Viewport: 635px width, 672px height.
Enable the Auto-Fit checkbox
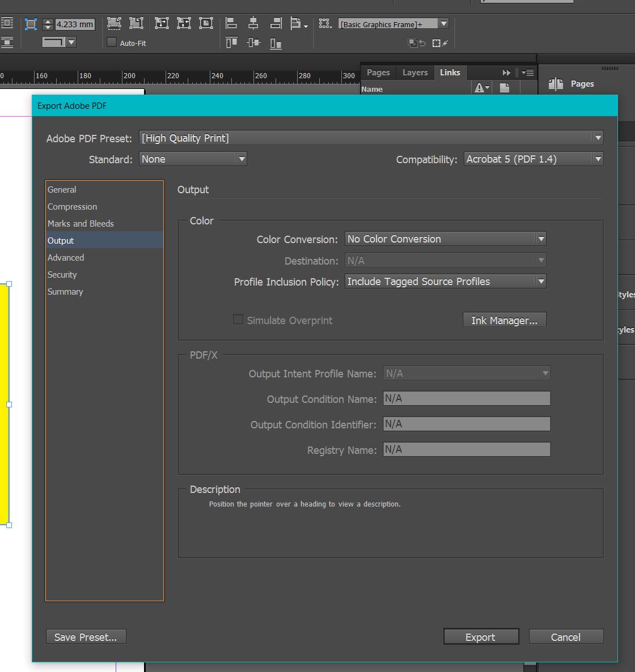point(112,42)
